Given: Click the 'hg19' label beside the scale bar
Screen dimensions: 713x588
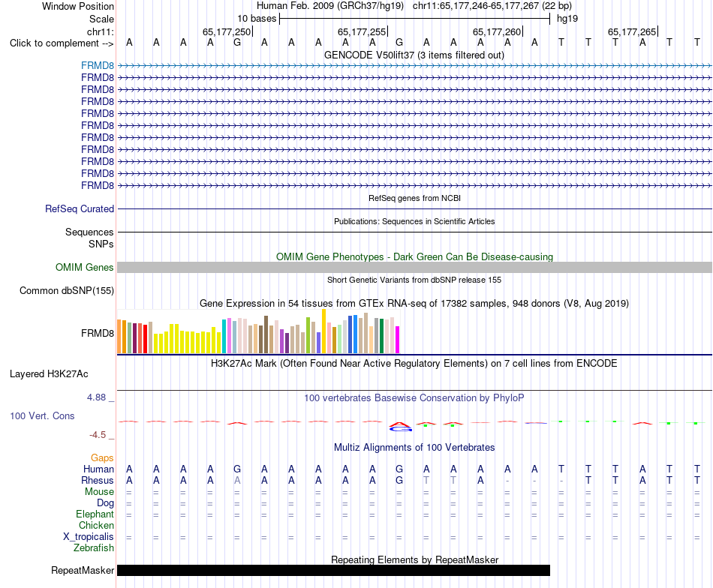Looking at the screenshot, I should point(567,19).
